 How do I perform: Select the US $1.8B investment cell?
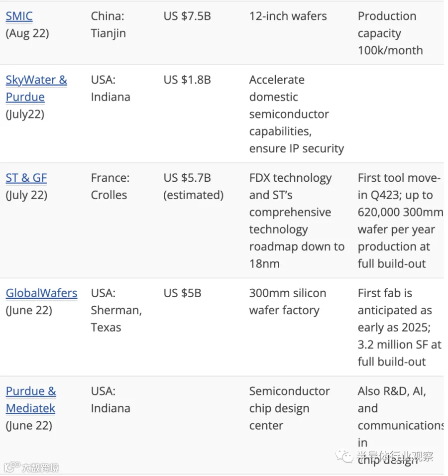[187, 80]
